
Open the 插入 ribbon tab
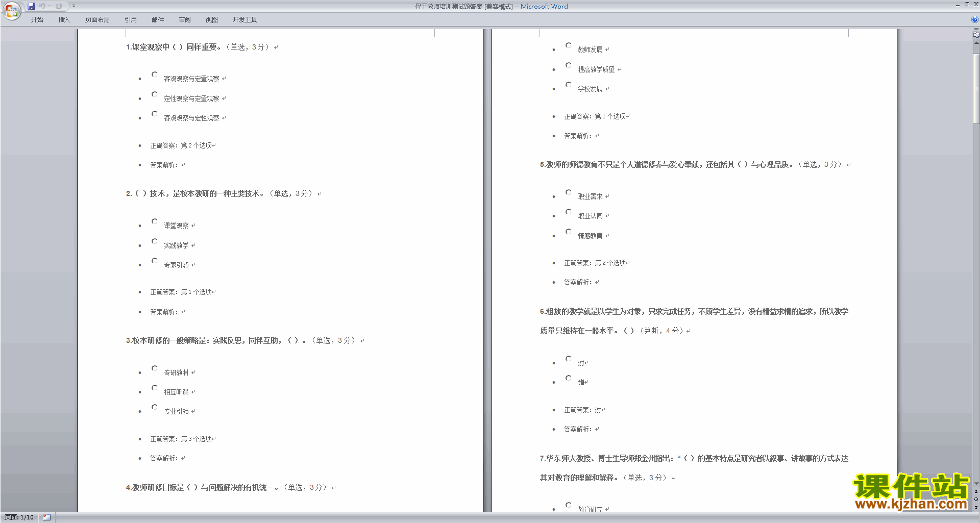pos(64,19)
